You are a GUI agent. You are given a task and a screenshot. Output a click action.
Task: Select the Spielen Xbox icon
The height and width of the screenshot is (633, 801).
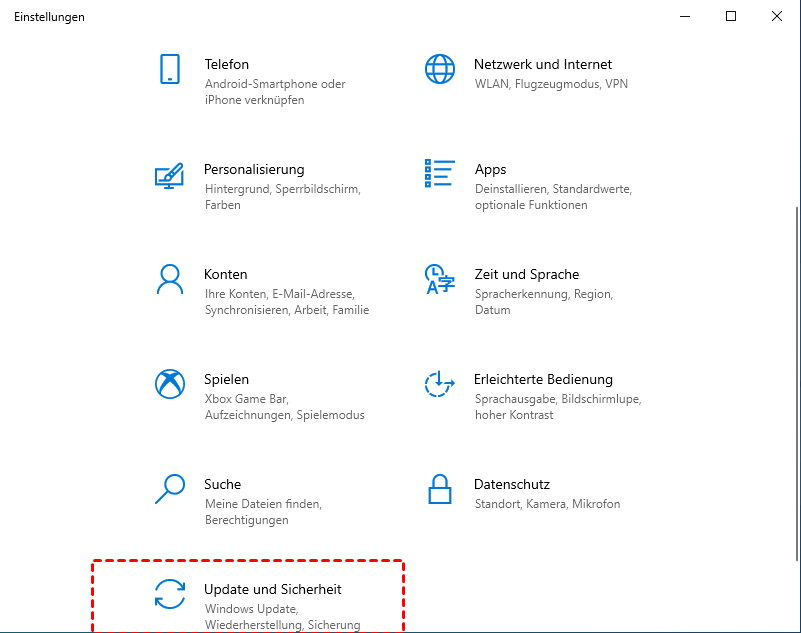[x=170, y=384]
